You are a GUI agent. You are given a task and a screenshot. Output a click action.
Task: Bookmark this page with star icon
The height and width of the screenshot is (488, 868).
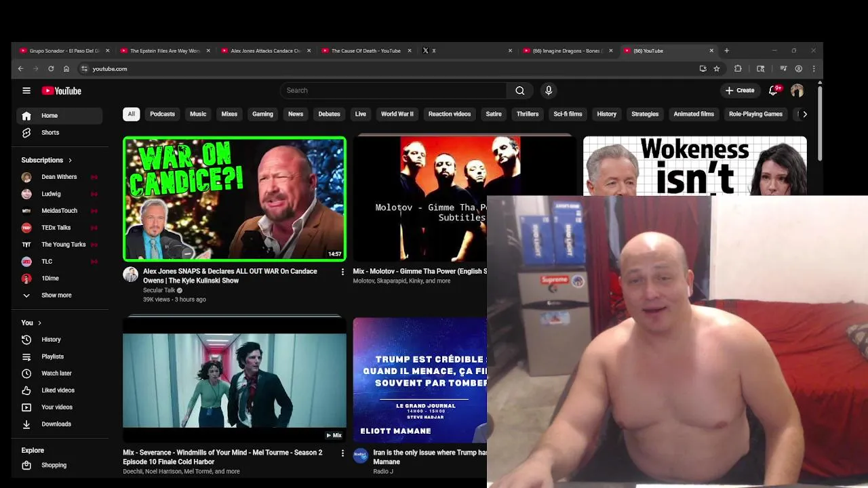click(x=716, y=68)
